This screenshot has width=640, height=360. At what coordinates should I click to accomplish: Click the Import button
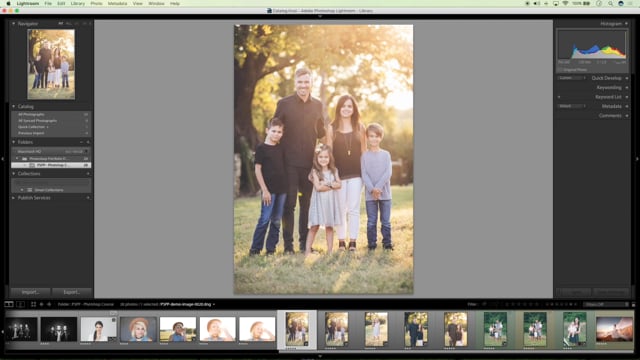[x=30, y=292]
